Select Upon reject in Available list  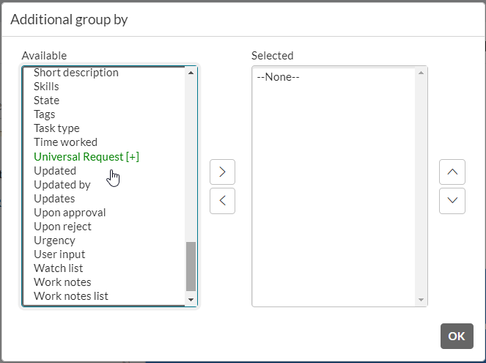pyautogui.click(x=63, y=227)
